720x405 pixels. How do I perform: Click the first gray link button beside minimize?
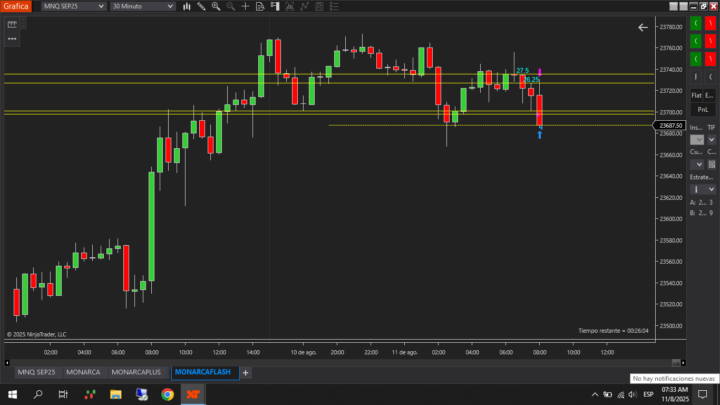coord(674,6)
